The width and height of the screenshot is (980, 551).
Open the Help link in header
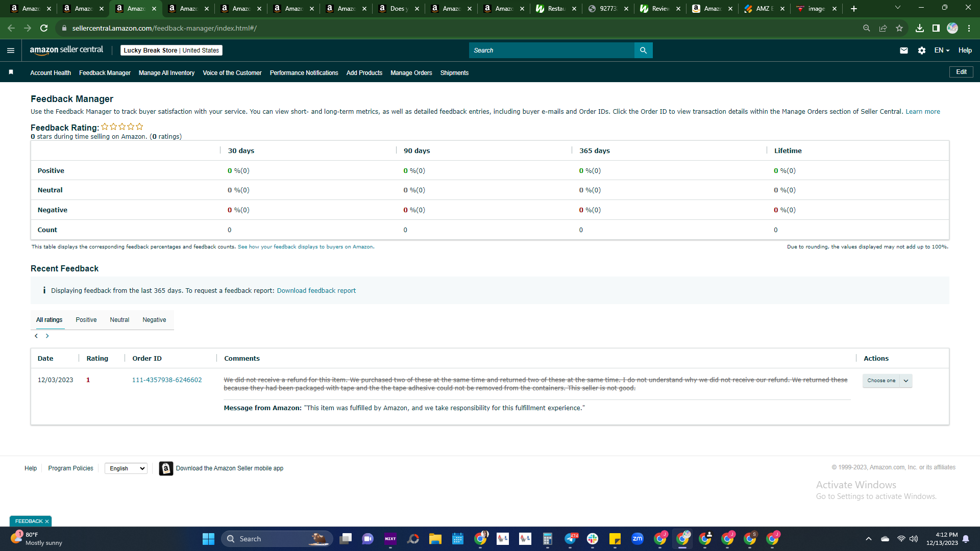coord(965,51)
